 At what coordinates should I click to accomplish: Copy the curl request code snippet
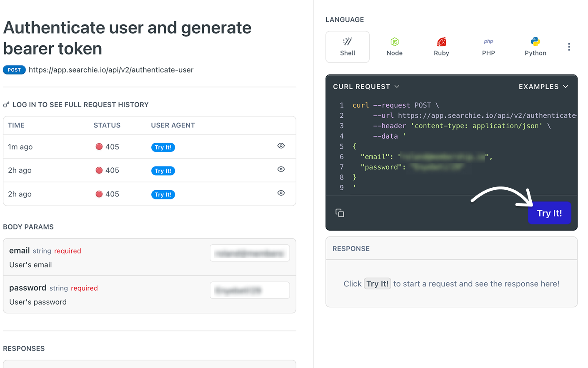pyautogui.click(x=340, y=212)
